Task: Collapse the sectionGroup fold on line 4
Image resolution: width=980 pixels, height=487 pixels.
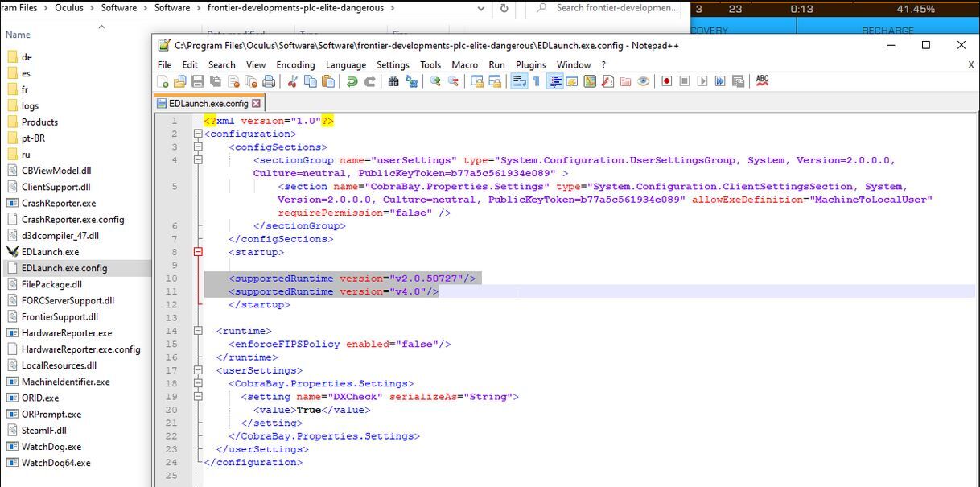Action: [x=198, y=160]
